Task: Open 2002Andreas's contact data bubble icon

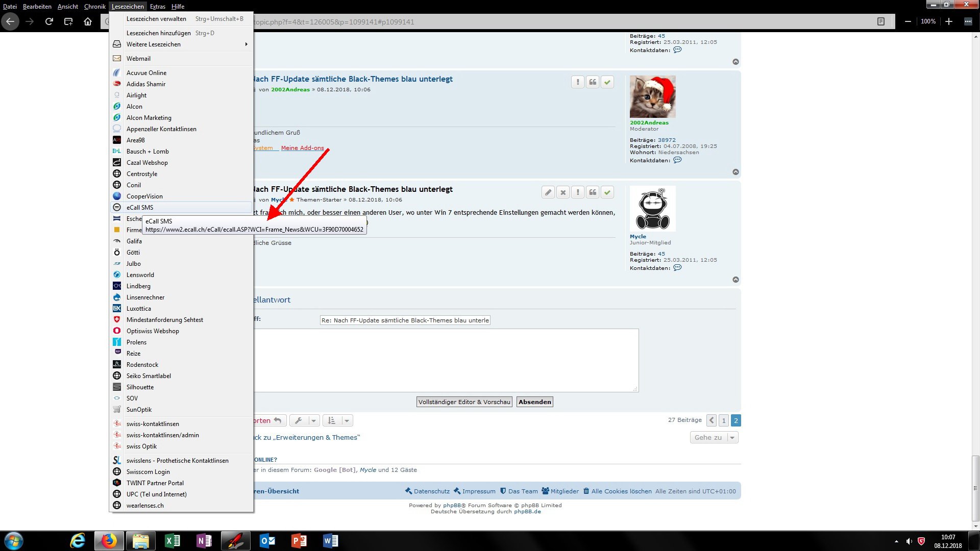Action: (x=677, y=160)
